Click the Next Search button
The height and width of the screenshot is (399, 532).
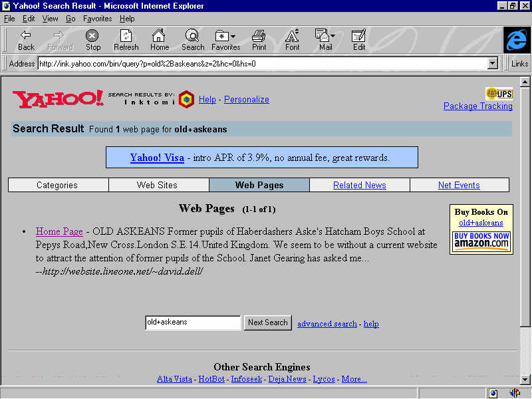pyautogui.click(x=268, y=323)
